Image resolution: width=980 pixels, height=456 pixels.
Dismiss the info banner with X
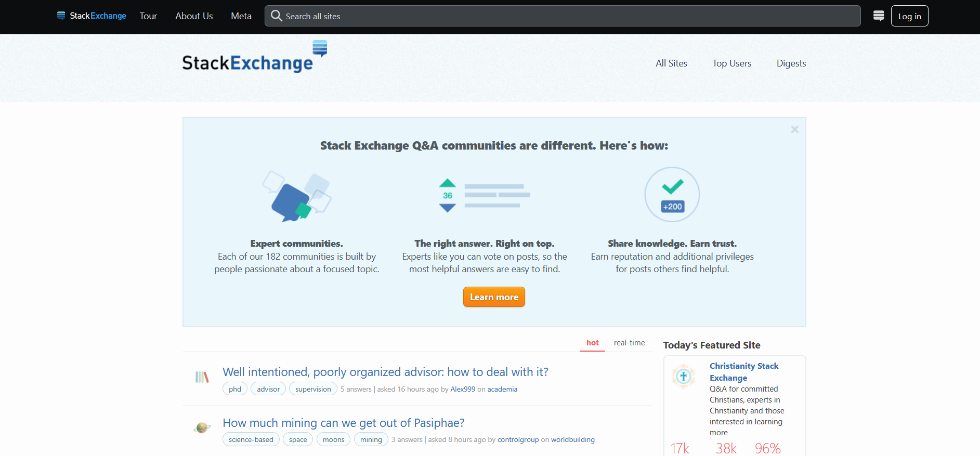794,129
